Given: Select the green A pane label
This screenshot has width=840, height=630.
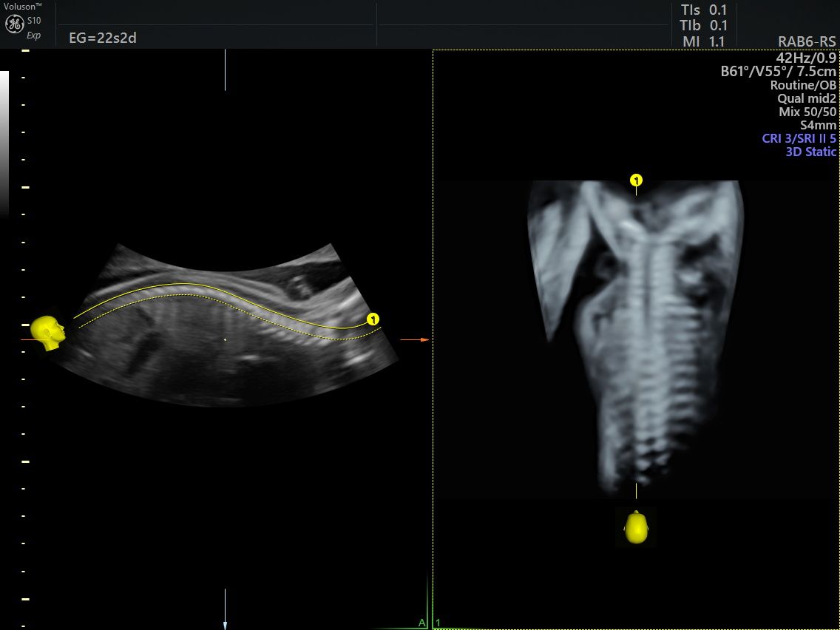Looking at the screenshot, I should click(421, 623).
